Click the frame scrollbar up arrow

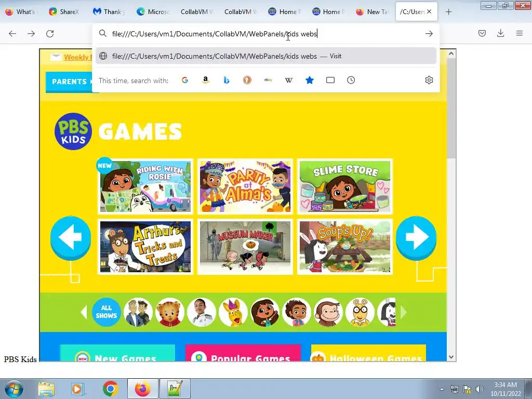[451, 54]
